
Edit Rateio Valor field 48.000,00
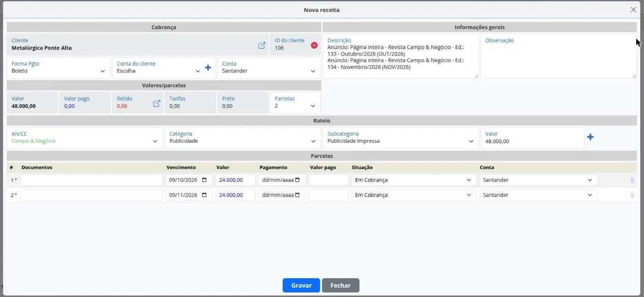coord(532,138)
